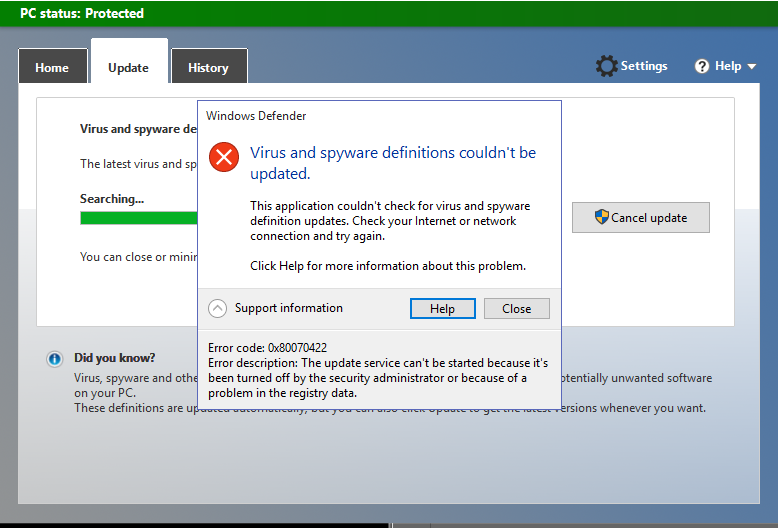Image resolution: width=778 pixels, height=528 pixels.
Task: Click the Cancel update button
Action: (x=641, y=217)
